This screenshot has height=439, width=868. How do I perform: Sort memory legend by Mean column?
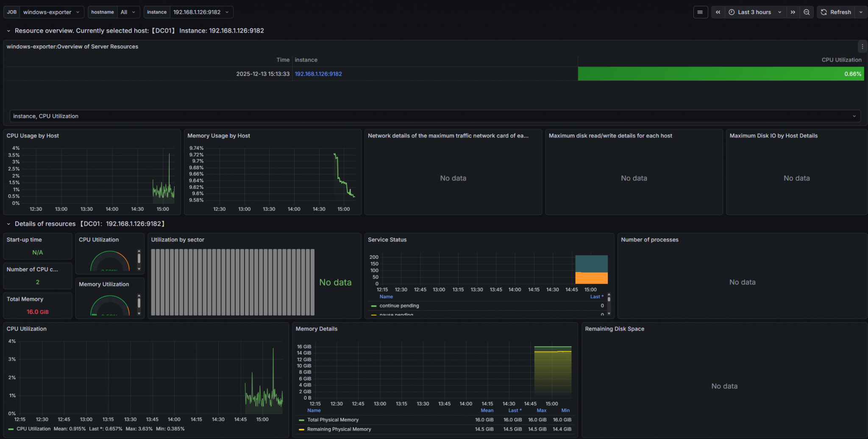coord(487,411)
